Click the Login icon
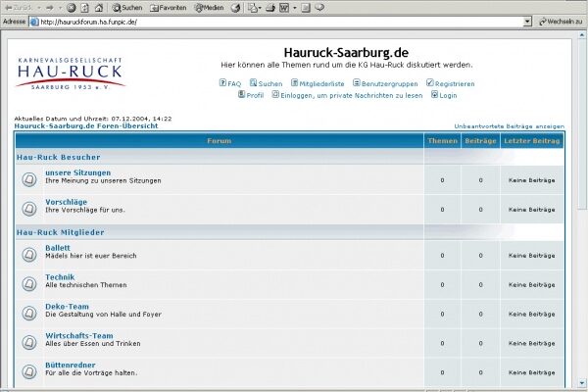The width and height of the screenshot is (588, 392). coord(434,94)
